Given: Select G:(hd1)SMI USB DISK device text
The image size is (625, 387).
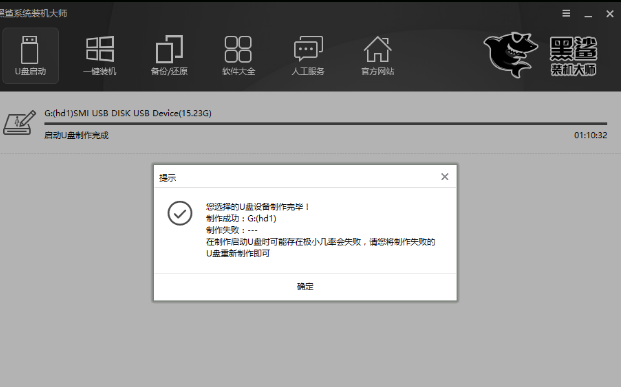Looking at the screenshot, I should [x=128, y=113].
